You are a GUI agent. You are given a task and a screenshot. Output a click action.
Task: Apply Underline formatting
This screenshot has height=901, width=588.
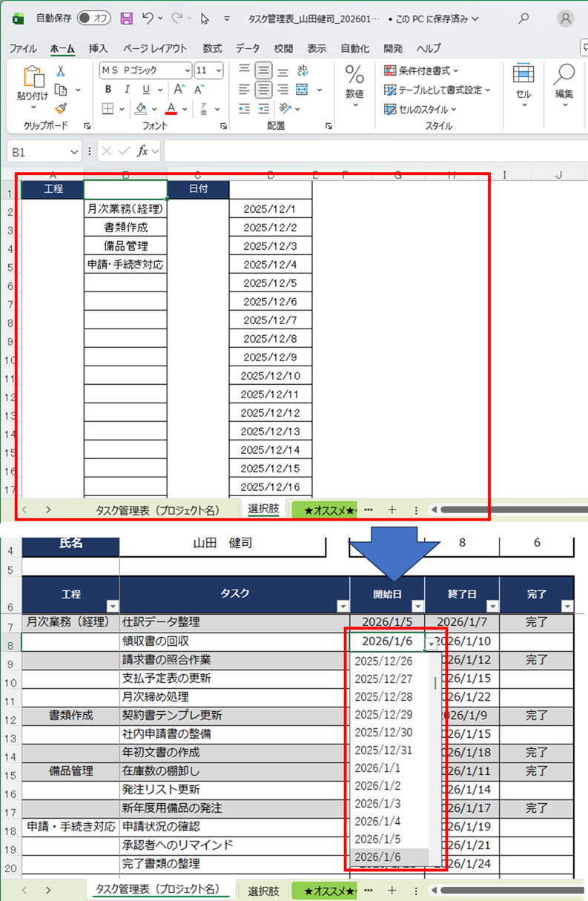pos(146,90)
